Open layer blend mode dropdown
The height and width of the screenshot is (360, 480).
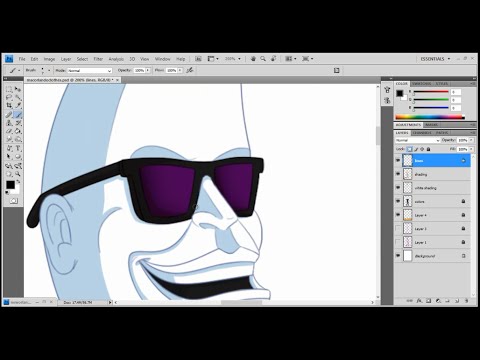pos(418,140)
